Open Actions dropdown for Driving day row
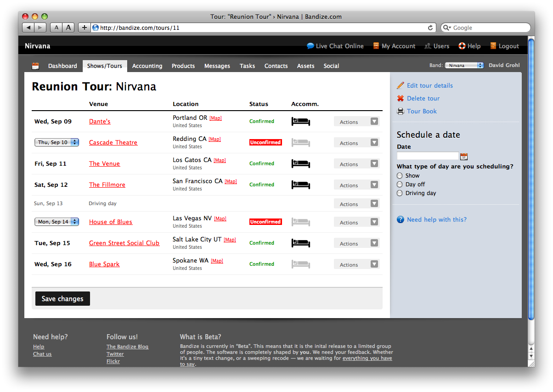The height and width of the screenshot is (392, 553). (x=357, y=204)
